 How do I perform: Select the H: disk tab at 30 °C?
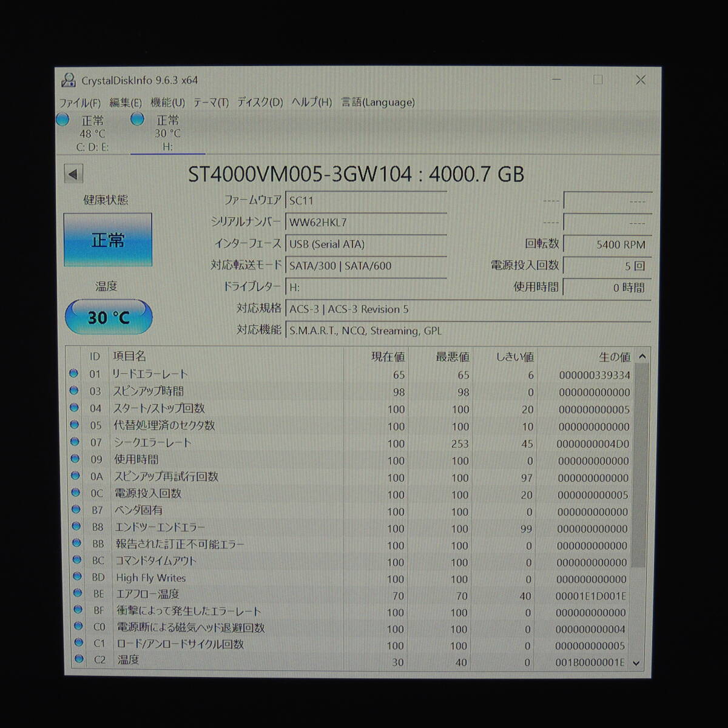pyautogui.click(x=167, y=133)
